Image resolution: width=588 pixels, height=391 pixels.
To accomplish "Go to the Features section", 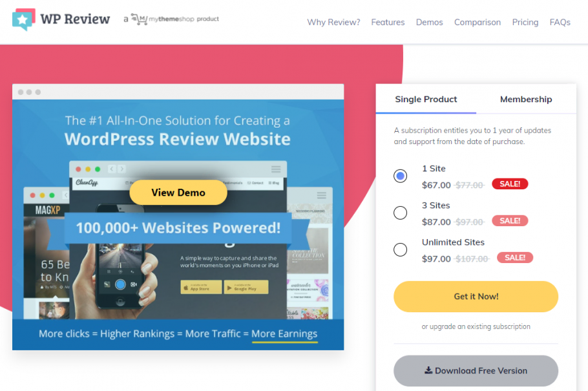I will [x=388, y=22].
